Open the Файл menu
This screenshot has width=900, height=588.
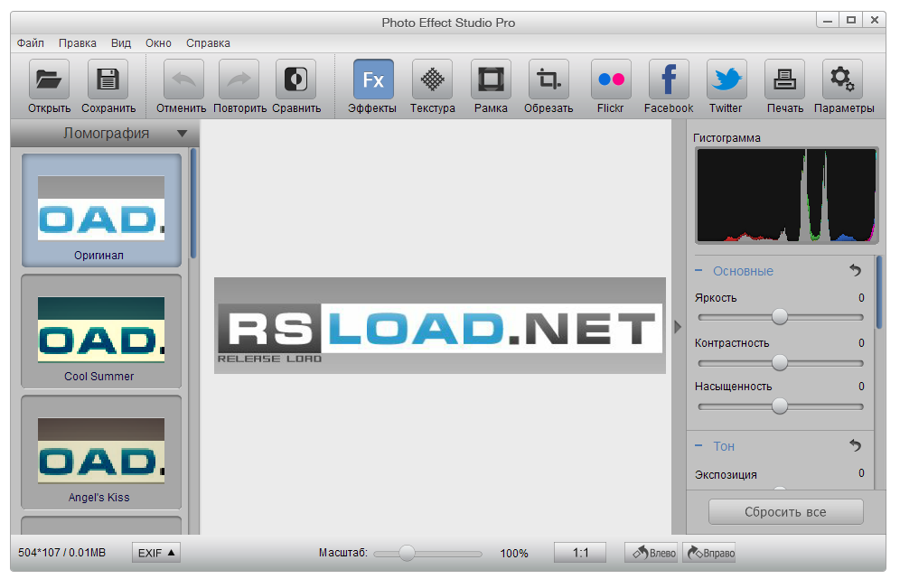(31, 43)
